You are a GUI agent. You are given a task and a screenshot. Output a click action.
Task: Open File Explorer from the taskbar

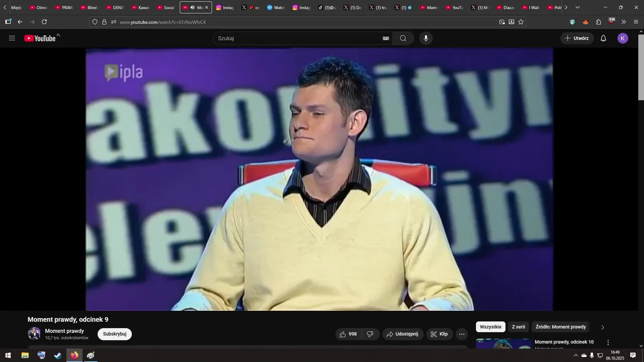(x=25, y=355)
